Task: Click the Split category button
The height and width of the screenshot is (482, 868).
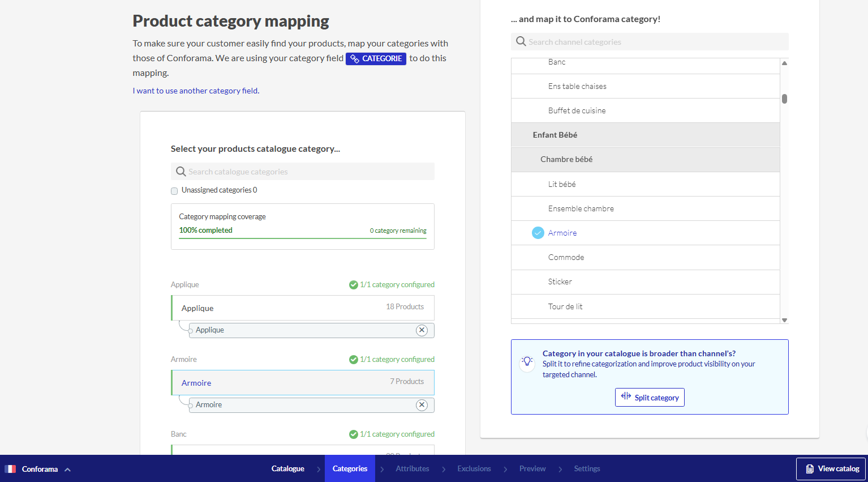Action: click(x=650, y=397)
